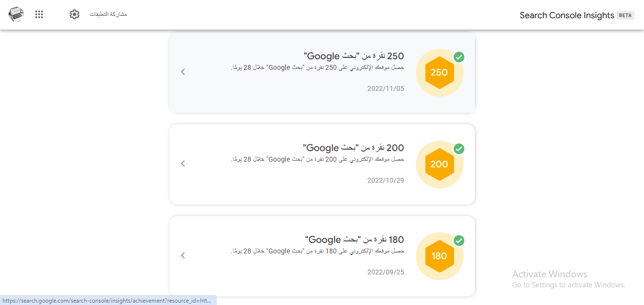Expand the 250 clicks achievement chevron

click(x=183, y=72)
